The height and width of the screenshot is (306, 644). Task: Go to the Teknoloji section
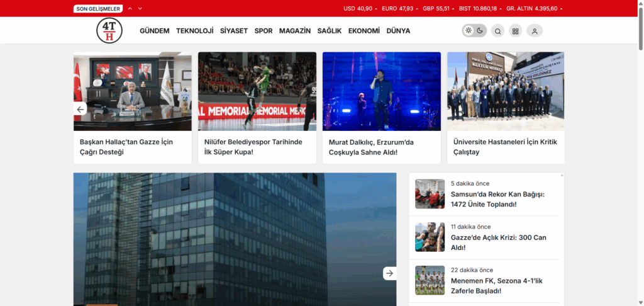(195, 31)
